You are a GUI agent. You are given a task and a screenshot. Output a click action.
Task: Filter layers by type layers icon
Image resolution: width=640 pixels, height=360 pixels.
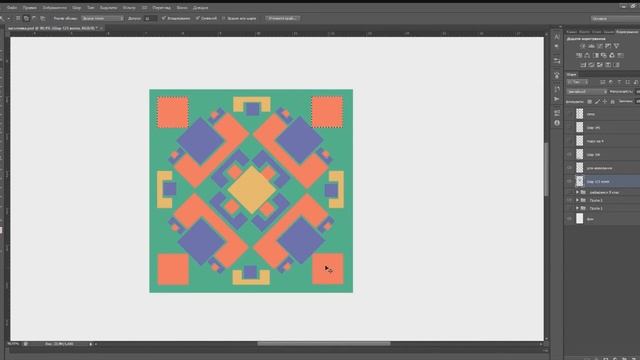pyautogui.click(x=619, y=82)
